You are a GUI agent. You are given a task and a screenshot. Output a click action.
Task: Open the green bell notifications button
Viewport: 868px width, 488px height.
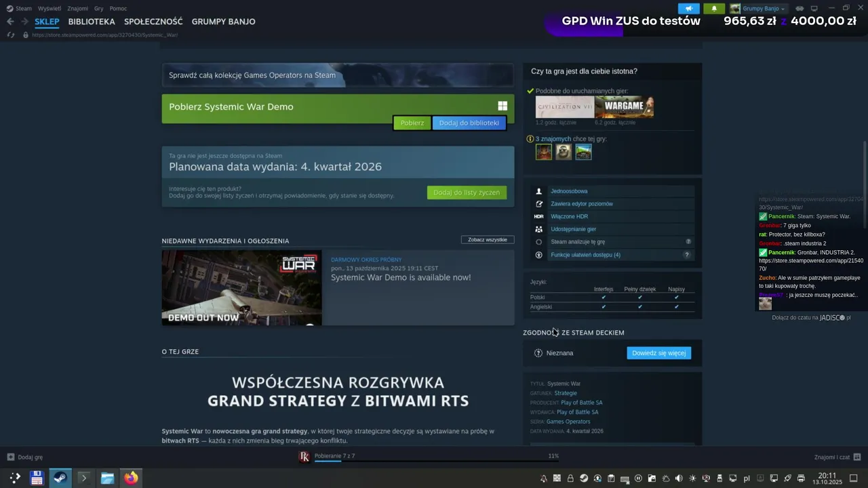(714, 9)
